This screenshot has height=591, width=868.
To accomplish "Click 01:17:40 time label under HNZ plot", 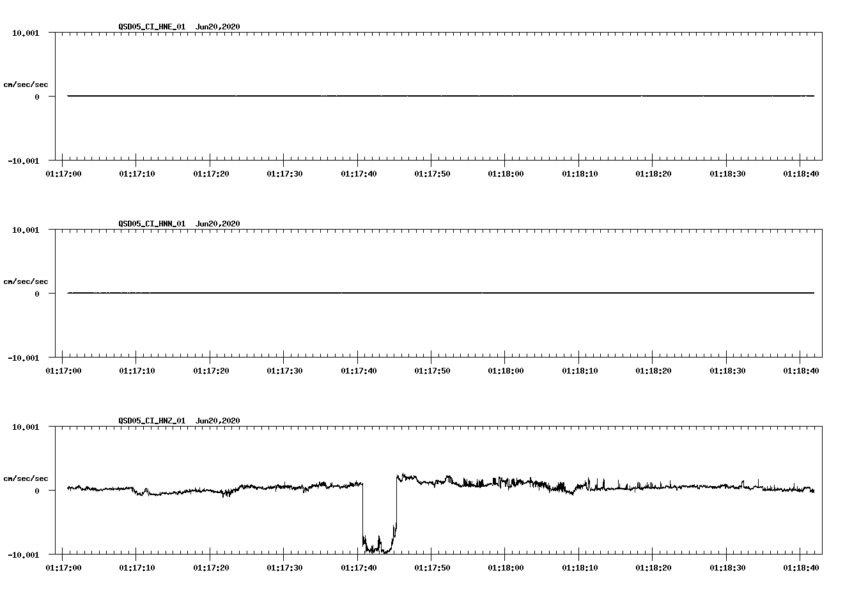I will point(359,568).
